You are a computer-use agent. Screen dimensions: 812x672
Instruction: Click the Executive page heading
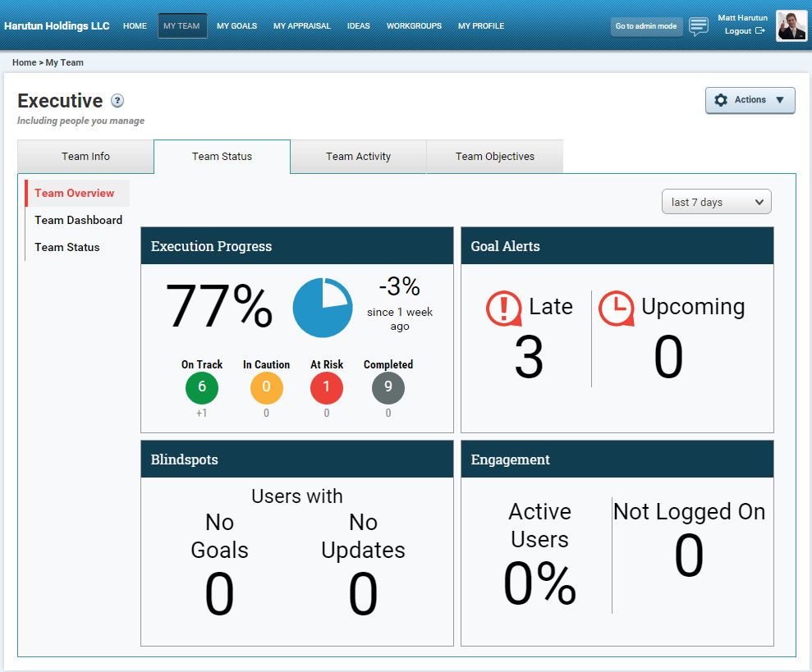pyautogui.click(x=60, y=100)
